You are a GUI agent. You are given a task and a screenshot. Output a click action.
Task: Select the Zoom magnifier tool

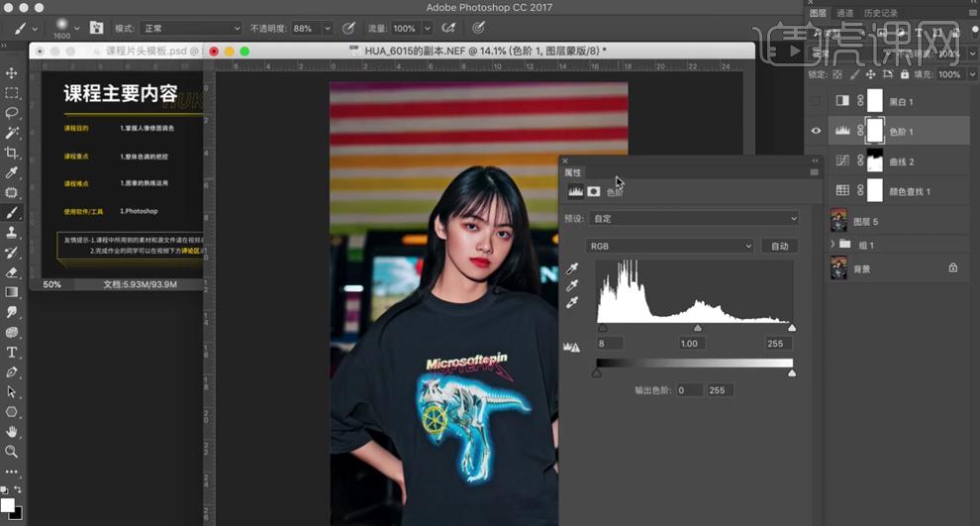click(11, 452)
